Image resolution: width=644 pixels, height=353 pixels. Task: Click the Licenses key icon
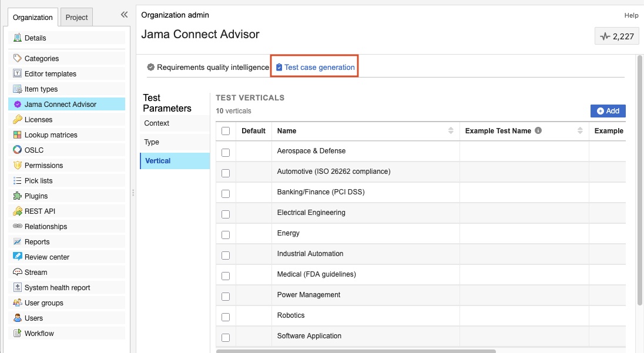pyautogui.click(x=18, y=120)
